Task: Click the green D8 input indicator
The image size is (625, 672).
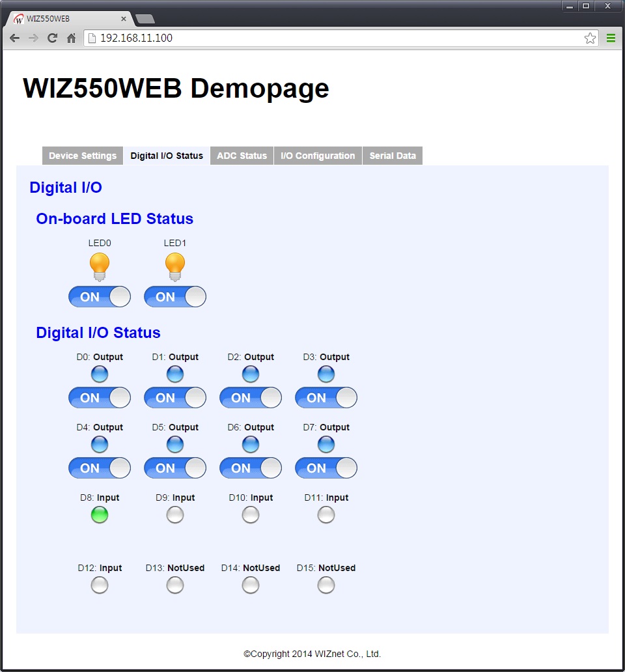Action: pos(100,514)
